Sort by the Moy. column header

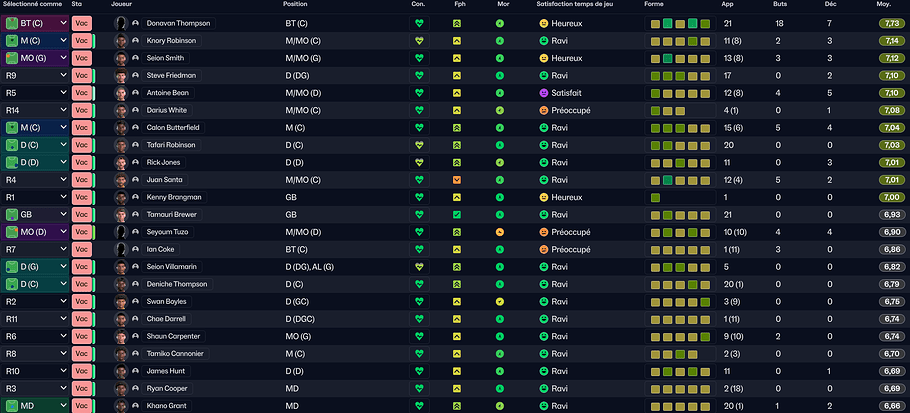coord(884,4)
